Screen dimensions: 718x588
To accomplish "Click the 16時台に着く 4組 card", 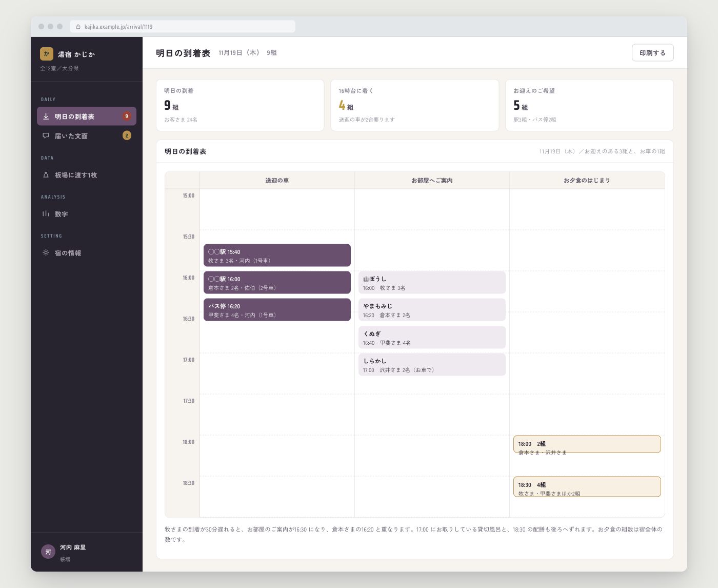I will pos(415,105).
